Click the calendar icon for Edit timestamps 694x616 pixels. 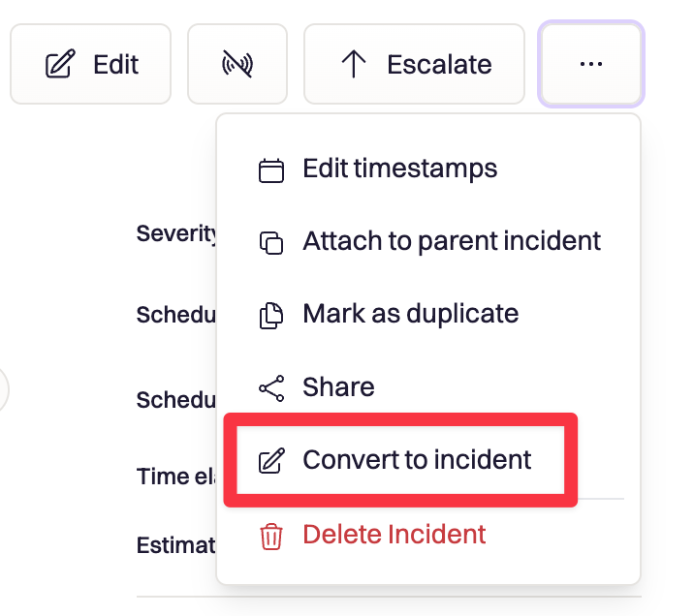click(270, 170)
